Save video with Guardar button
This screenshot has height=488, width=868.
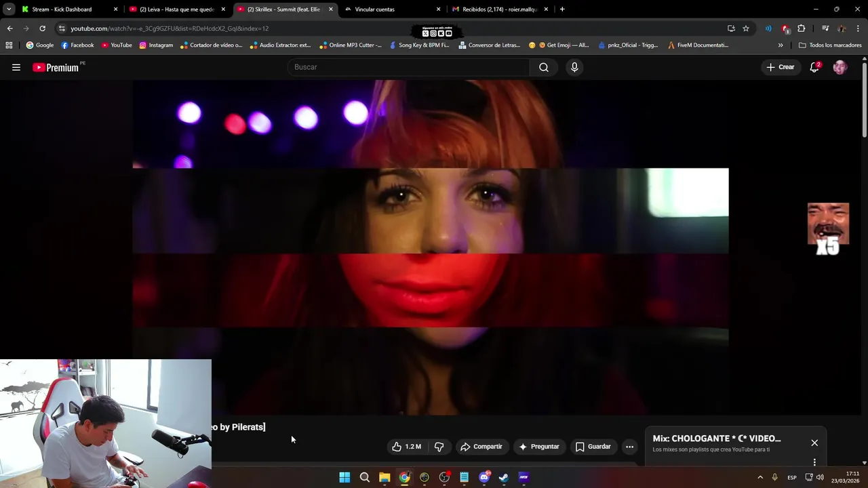point(593,447)
